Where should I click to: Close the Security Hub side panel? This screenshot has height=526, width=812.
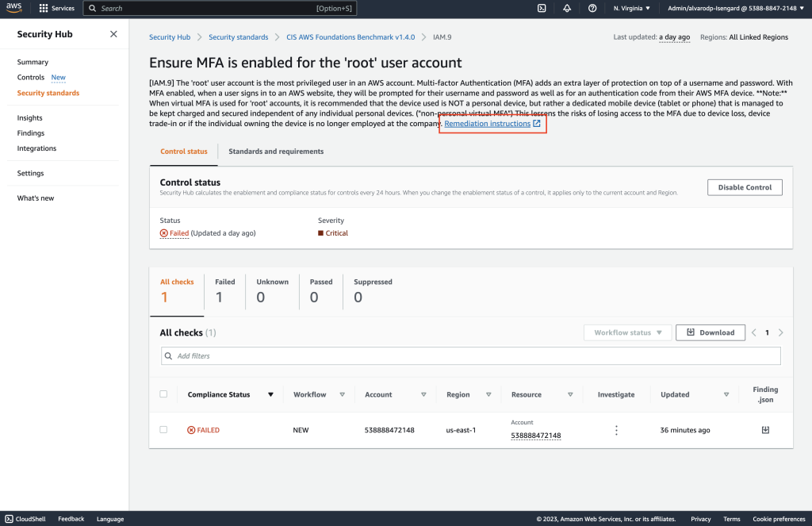point(113,34)
